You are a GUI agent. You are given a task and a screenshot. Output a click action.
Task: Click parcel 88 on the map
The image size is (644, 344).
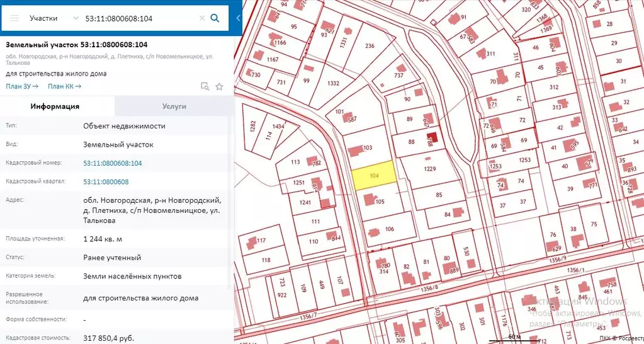click(x=411, y=142)
